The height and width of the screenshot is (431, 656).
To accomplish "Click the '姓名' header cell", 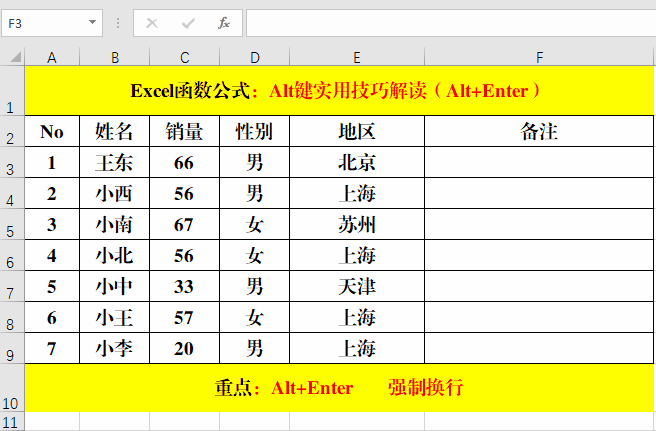I will pos(114,131).
